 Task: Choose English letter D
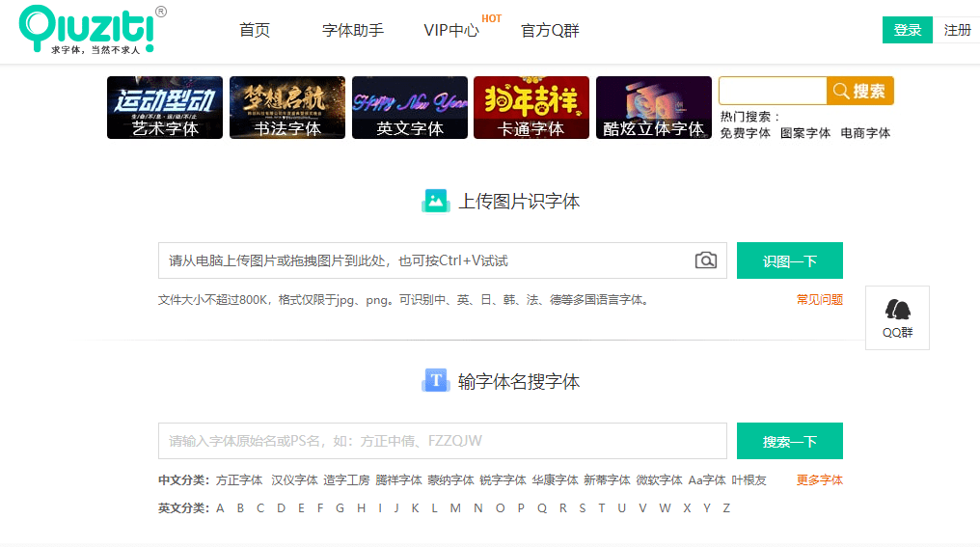[x=282, y=508]
